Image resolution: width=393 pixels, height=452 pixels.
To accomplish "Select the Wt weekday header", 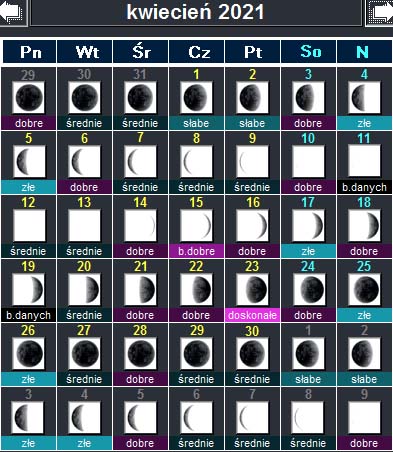I will (x=85, y=52).
